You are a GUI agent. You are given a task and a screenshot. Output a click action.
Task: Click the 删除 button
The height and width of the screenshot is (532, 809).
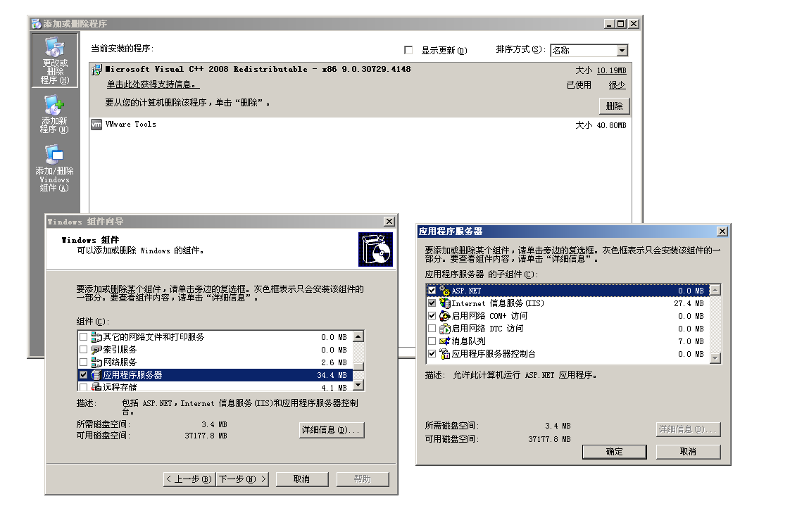(x=615, y=106)
